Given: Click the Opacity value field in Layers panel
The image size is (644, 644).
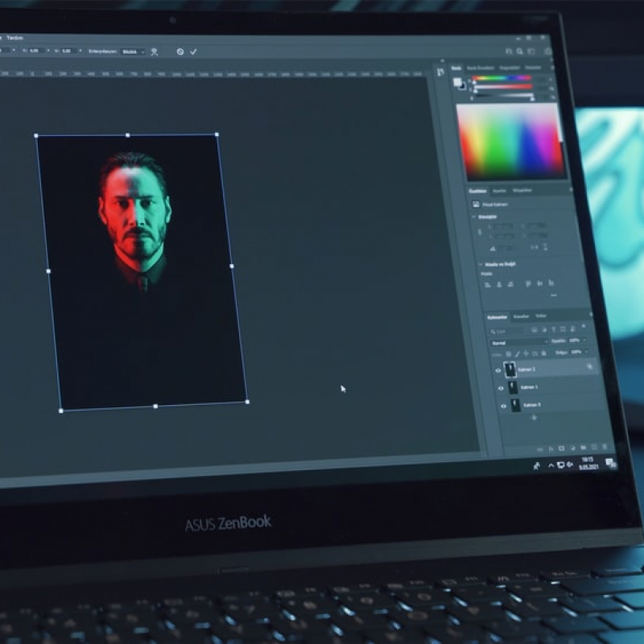Looking at the screenshot, I should pyautogui.click(x=576, y=341).
